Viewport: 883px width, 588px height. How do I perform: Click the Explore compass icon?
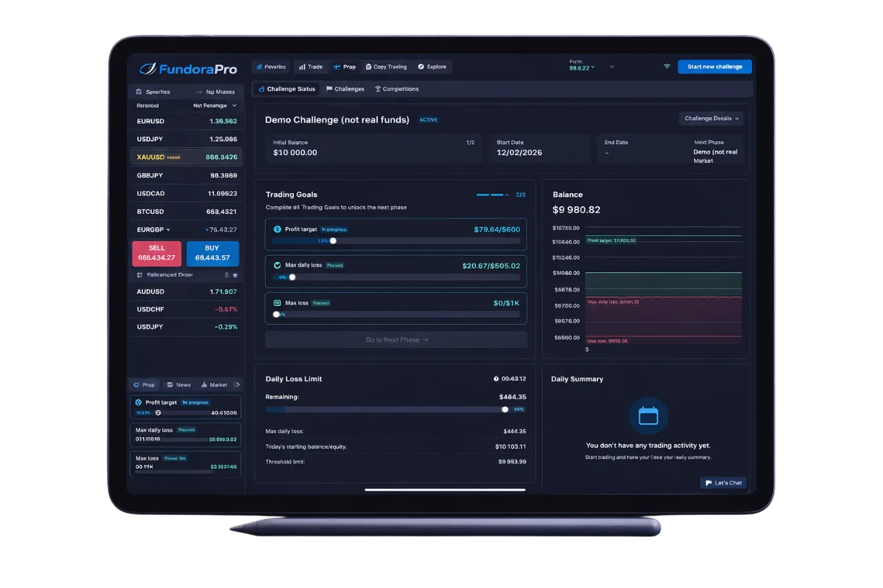tap(421, 67)
